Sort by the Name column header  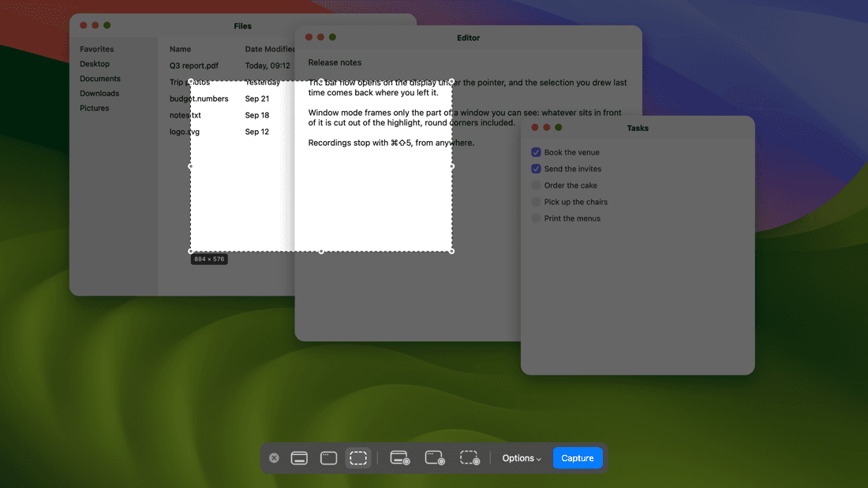pos(180,49)
